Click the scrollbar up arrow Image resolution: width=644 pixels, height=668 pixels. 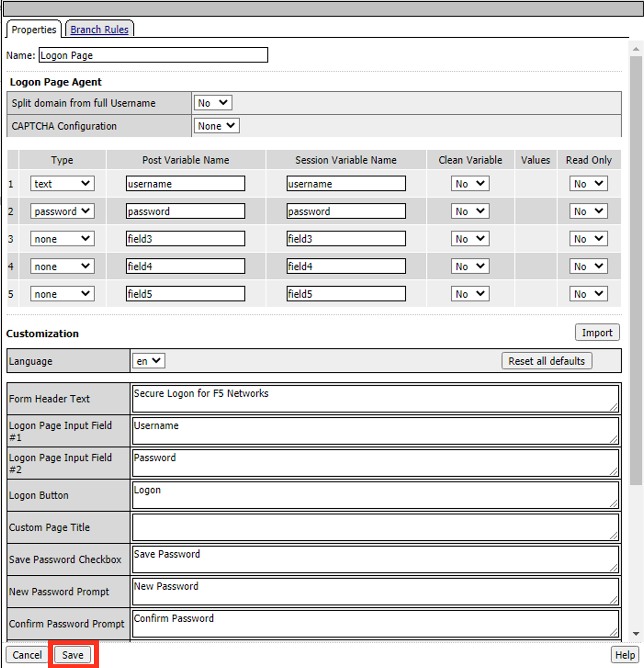(x=636, y=49)
